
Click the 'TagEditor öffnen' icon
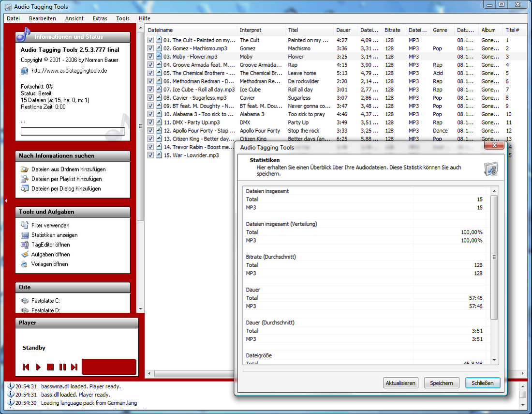point(25,245)
